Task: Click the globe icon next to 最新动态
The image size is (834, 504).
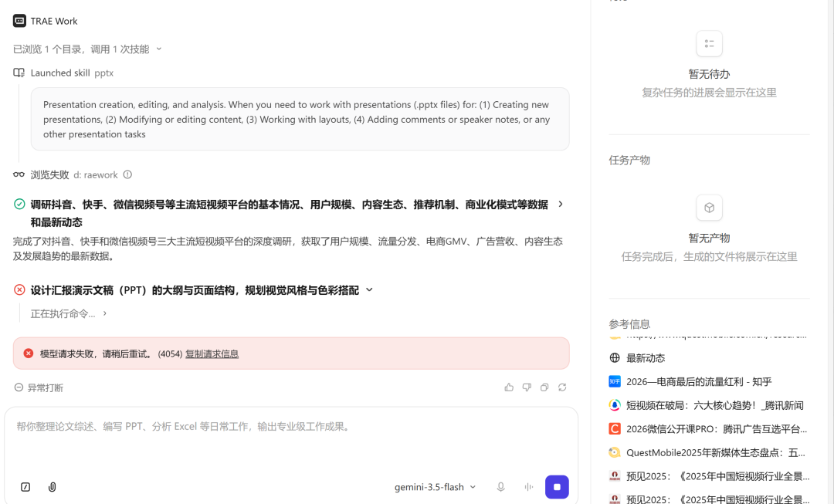Action: coord(615,358)
